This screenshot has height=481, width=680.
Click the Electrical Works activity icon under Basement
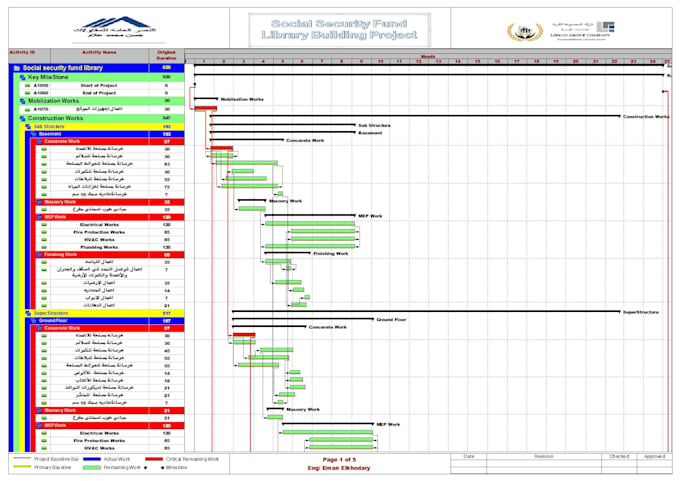pyautogui.click(x=44, y=225)
